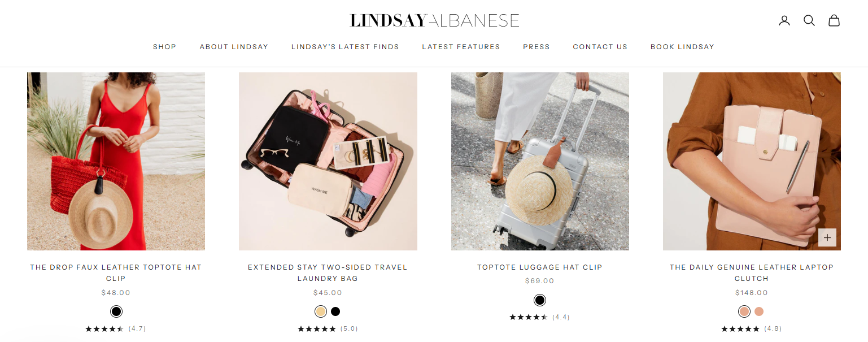The width and height of the screenshot is (868, 342).
Task: Open Toptote Luggage Hat Clip product title
Action: coord(540,267)
